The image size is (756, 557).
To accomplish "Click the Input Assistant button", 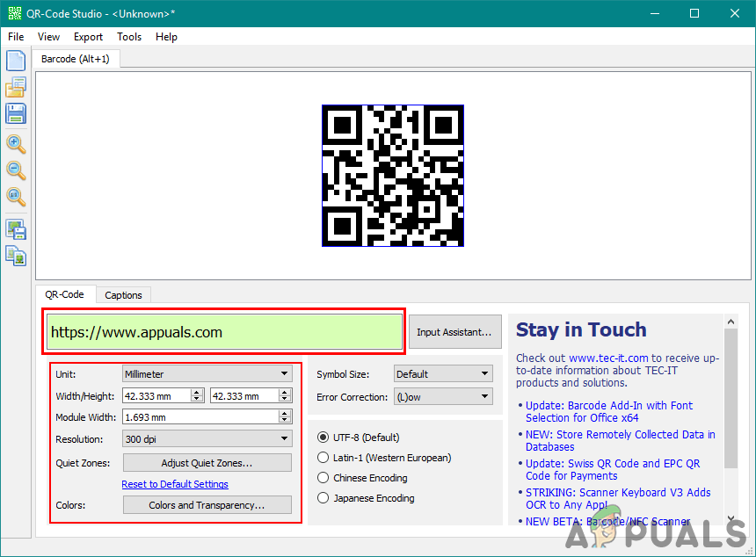I will pos(454,332).
